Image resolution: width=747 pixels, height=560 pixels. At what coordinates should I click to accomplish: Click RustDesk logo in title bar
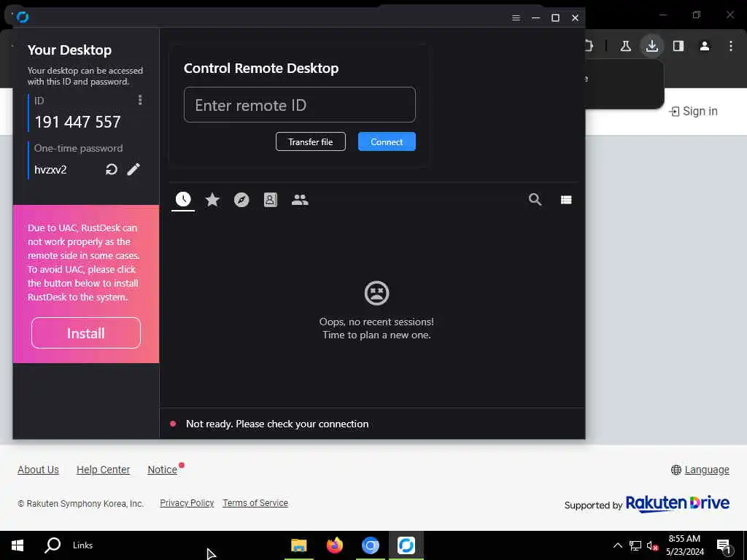(23, 17)
